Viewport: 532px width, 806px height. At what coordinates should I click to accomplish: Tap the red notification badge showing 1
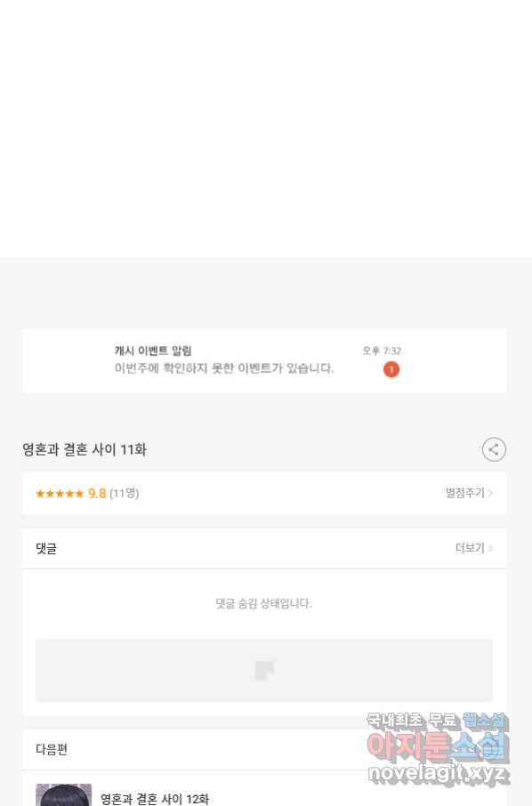point(391,369)
